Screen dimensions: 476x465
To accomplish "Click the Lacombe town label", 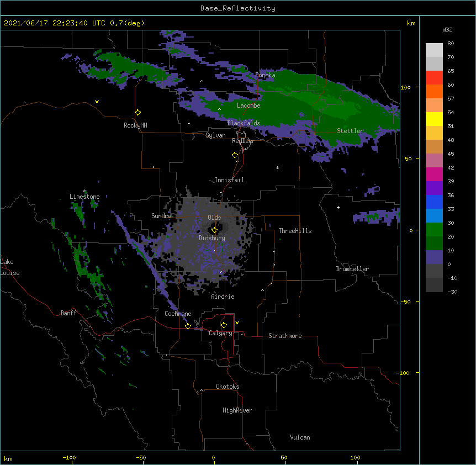I will point(248,105).
